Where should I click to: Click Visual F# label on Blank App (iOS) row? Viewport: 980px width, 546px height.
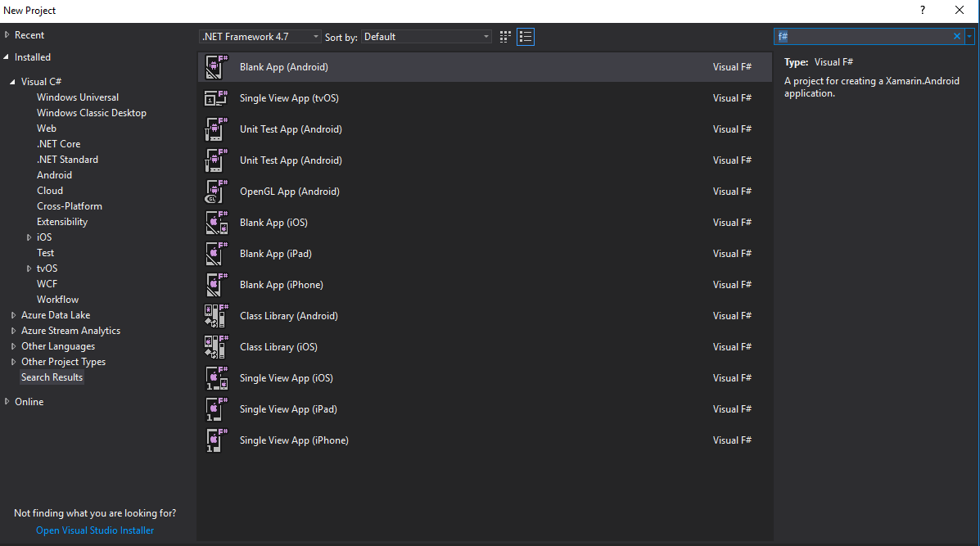(x=732, y=223)
